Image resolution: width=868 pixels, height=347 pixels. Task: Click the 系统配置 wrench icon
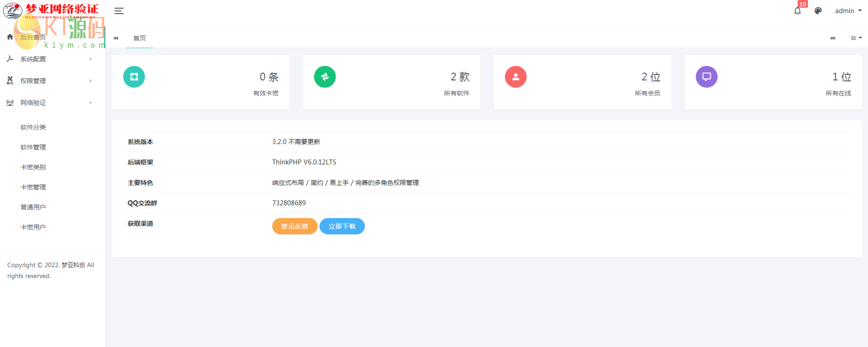coord(10,59)
